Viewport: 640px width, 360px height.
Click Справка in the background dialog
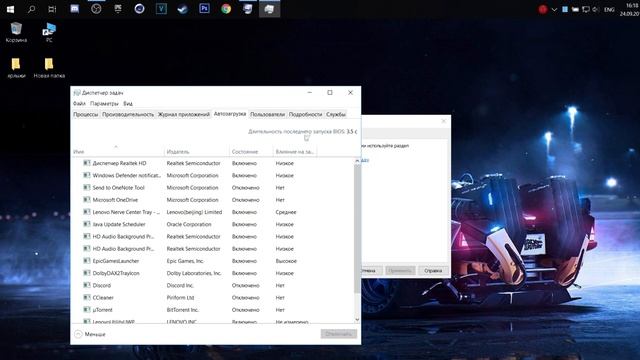pos(433,271)
